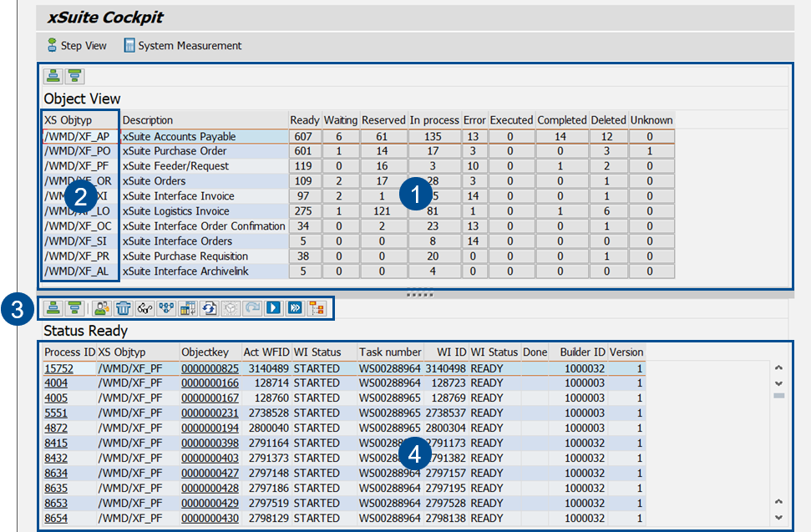This screenshot has width=811, height=532.
Task: Click the Ready count 607 for Accounts Payable
Action: point(303,136)
